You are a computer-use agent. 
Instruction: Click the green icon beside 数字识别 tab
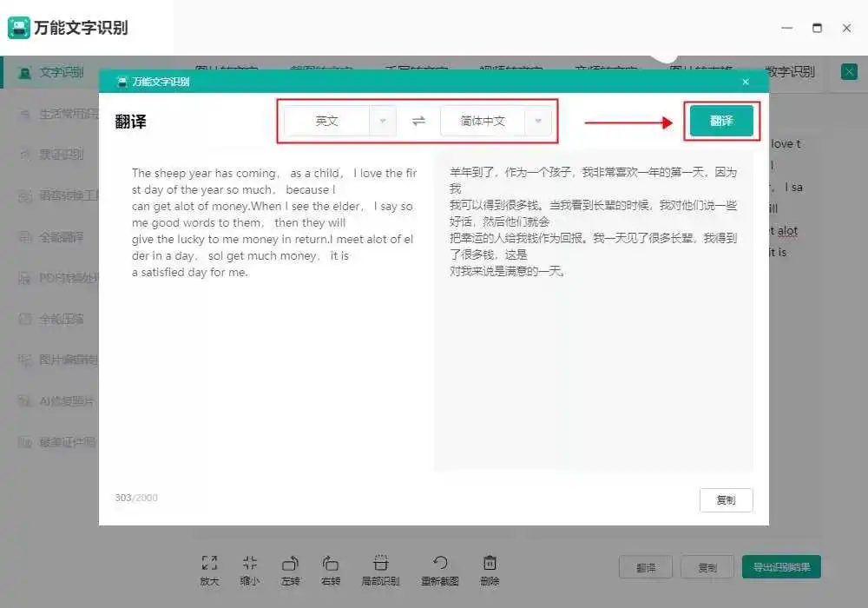click(x=849, y=72)
